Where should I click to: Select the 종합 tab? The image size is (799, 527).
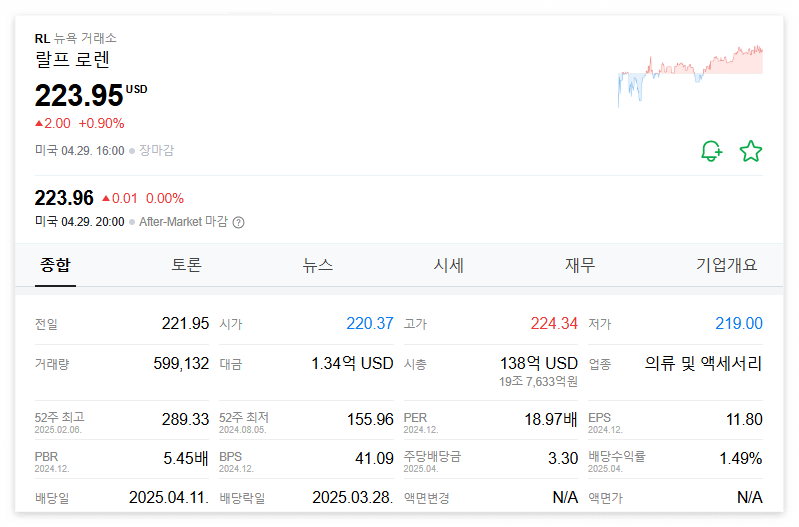(55, 266)
